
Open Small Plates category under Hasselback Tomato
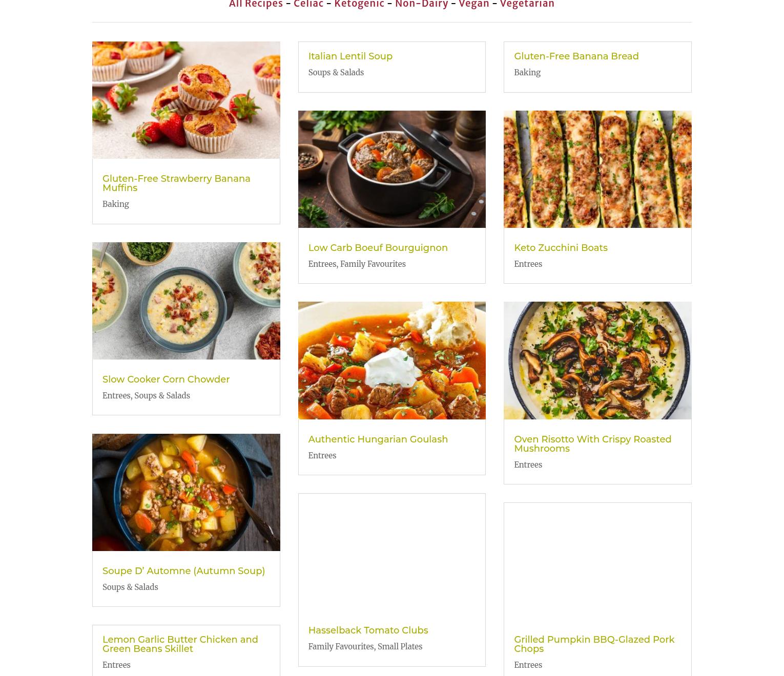(x=400, y=646)
